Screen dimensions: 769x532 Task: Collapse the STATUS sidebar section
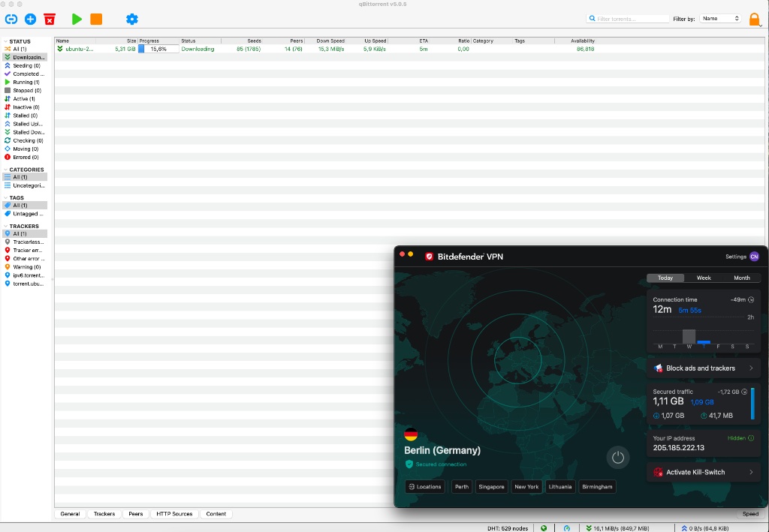(x=6, y=41)
